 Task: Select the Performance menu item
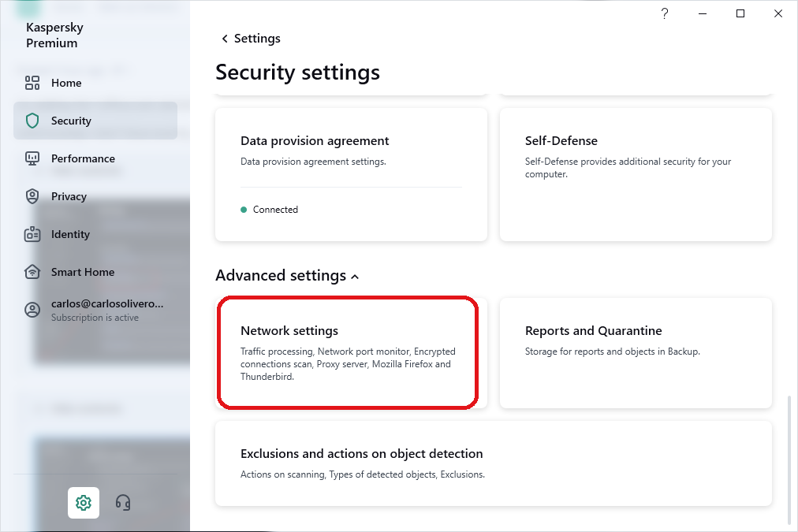83,158
